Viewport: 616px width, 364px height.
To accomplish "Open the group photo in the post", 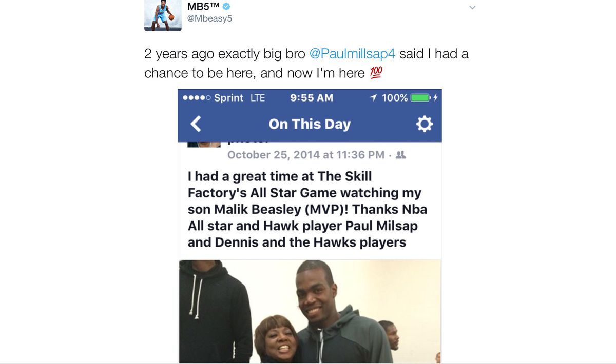I will click(x=310, y=312).
